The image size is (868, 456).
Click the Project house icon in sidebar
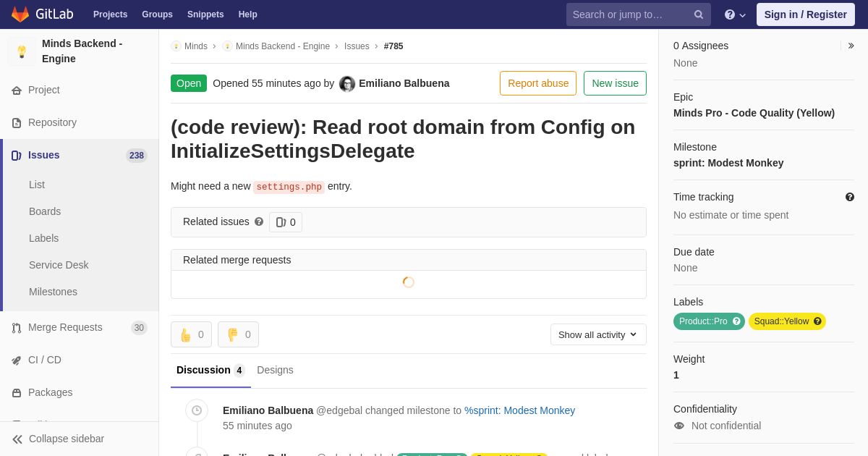(17, 90)
